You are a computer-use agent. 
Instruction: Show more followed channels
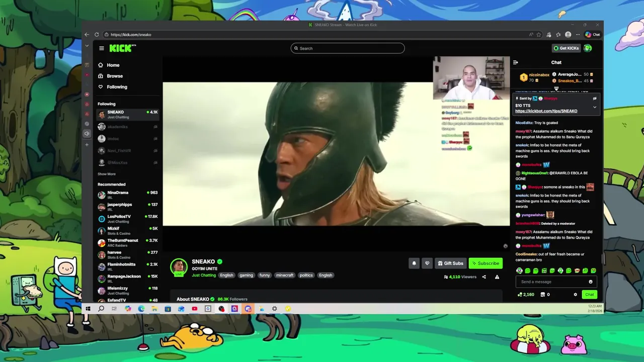pos(107,174)
